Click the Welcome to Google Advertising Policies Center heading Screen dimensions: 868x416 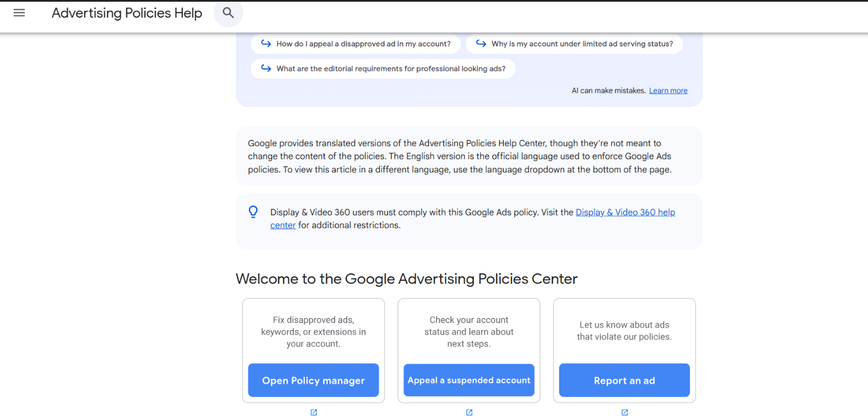tap(407, 279)
